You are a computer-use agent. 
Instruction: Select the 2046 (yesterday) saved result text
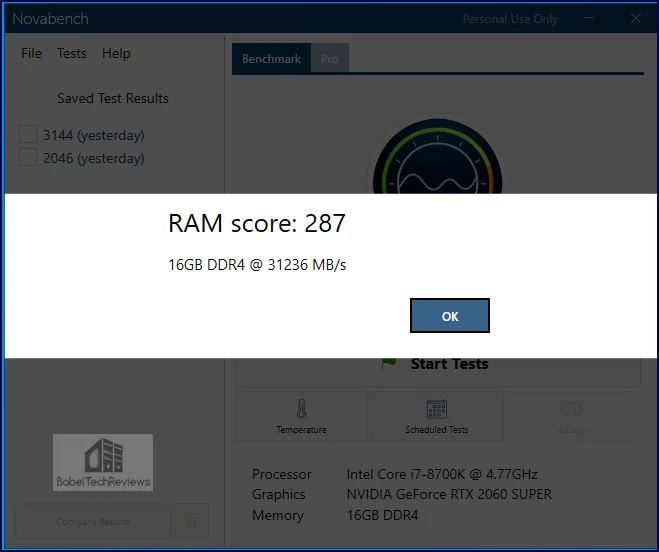(94, 158)
